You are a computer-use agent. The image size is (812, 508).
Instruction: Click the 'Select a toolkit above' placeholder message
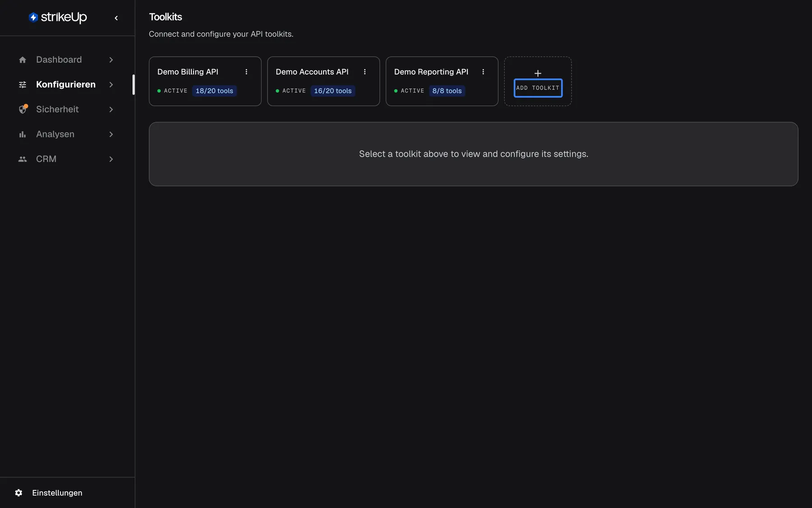click(474, 154)
